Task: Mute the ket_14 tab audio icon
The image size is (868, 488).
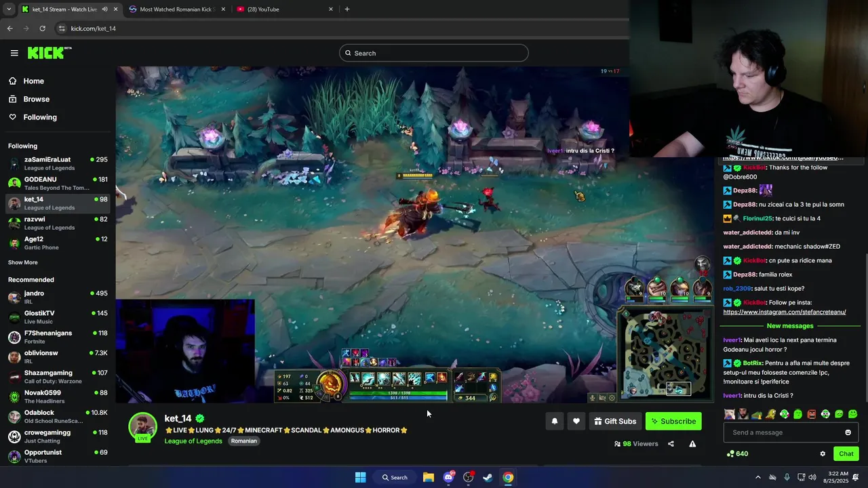Action: [104, 9]
